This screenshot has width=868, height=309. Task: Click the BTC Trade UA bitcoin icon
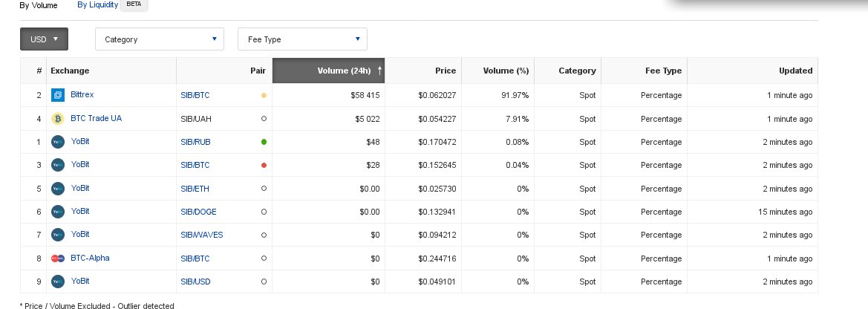coord(58,119)
